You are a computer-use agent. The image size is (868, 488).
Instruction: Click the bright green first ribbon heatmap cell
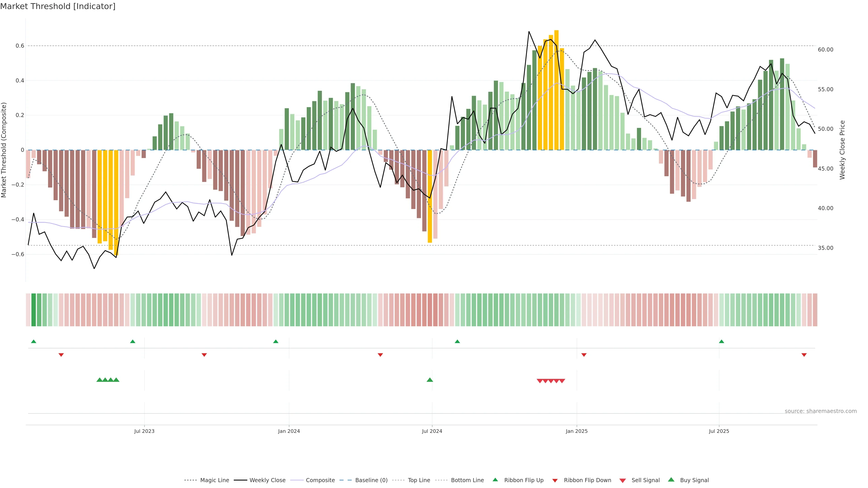point(33,310)
